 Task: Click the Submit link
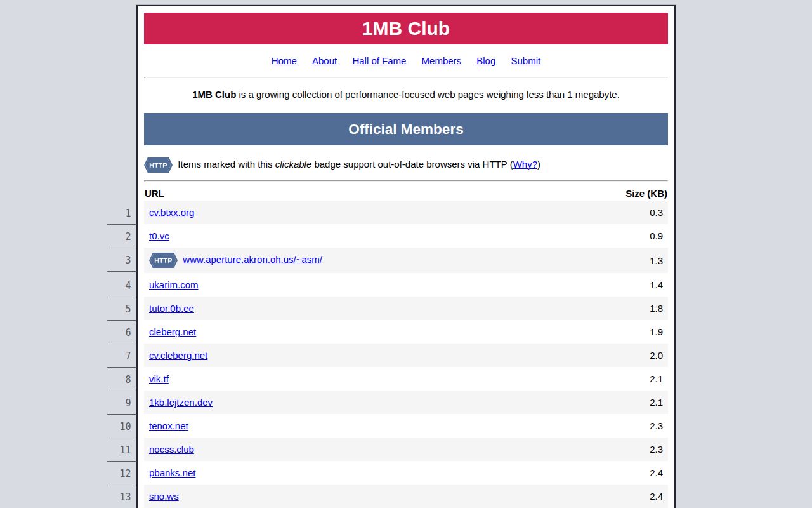[x=525, y=61]
